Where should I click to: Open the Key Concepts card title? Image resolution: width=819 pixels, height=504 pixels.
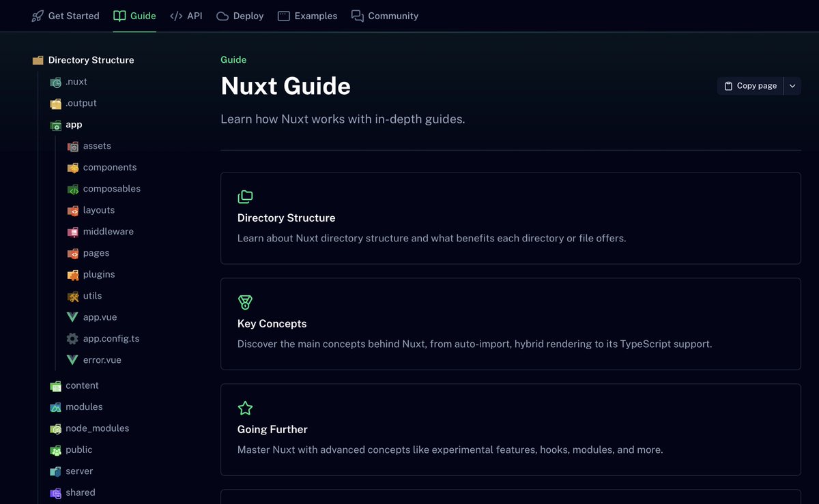pos(272,323)
